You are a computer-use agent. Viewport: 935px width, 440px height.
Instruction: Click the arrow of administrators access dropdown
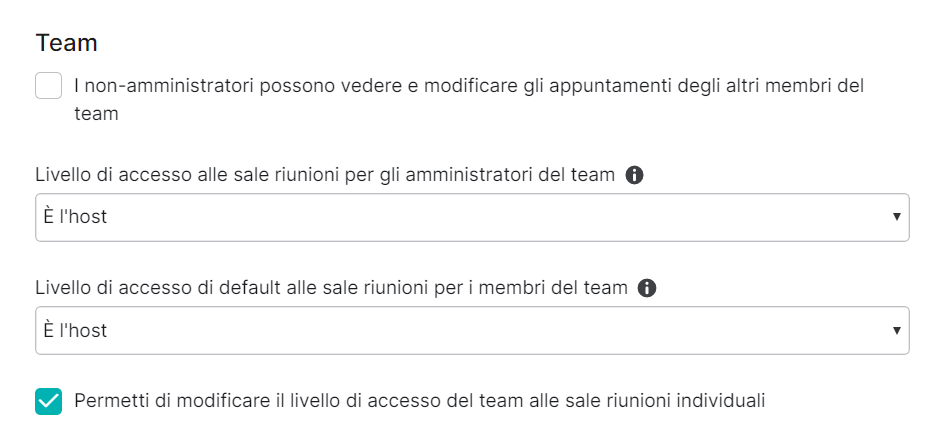pos(896,217)
